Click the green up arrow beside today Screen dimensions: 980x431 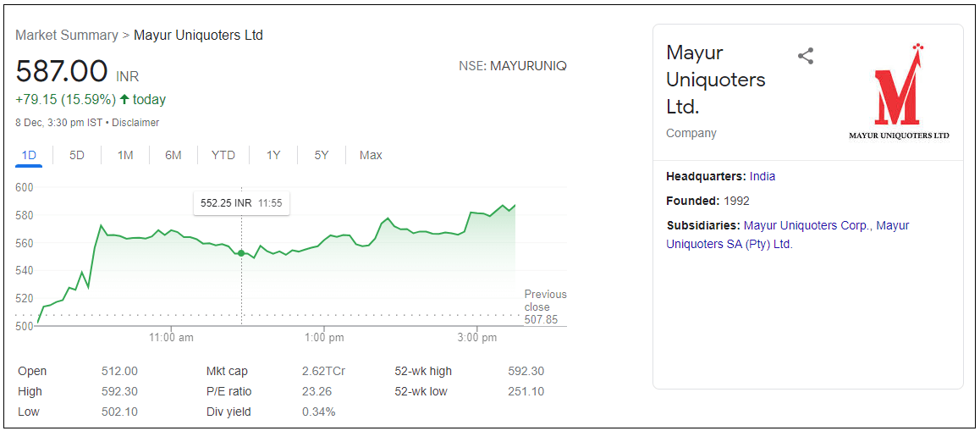(x=124, y=99)
